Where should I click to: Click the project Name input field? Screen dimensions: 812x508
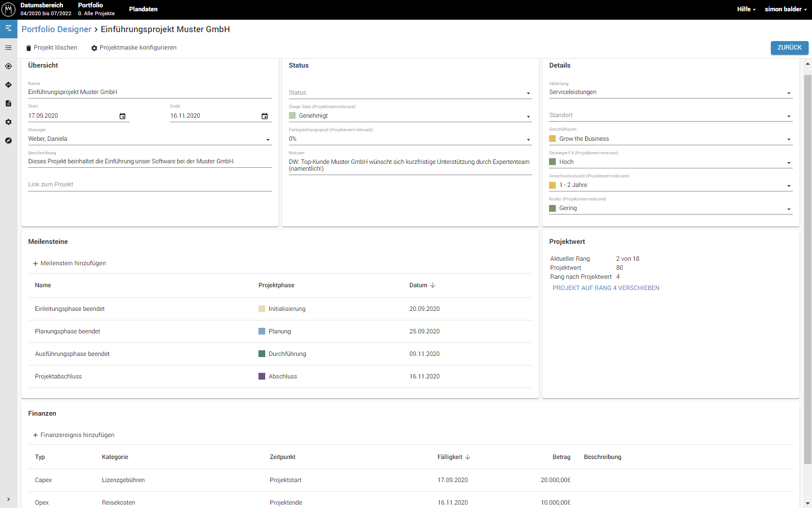[x=150, y=92]
